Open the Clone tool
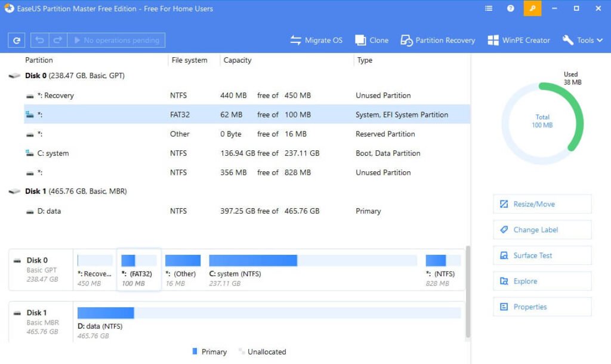The height and width of the screenshot is (364, 611). coord(372,40)
